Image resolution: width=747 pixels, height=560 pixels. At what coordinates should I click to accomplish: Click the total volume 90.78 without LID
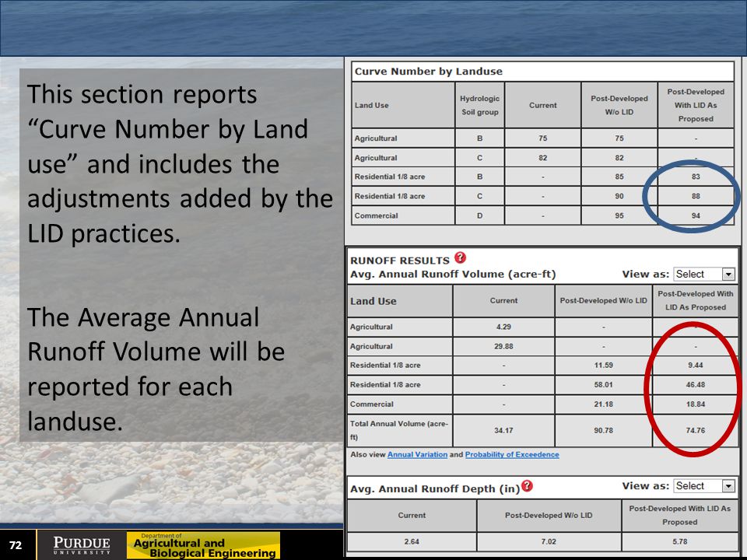click(604, 430)
